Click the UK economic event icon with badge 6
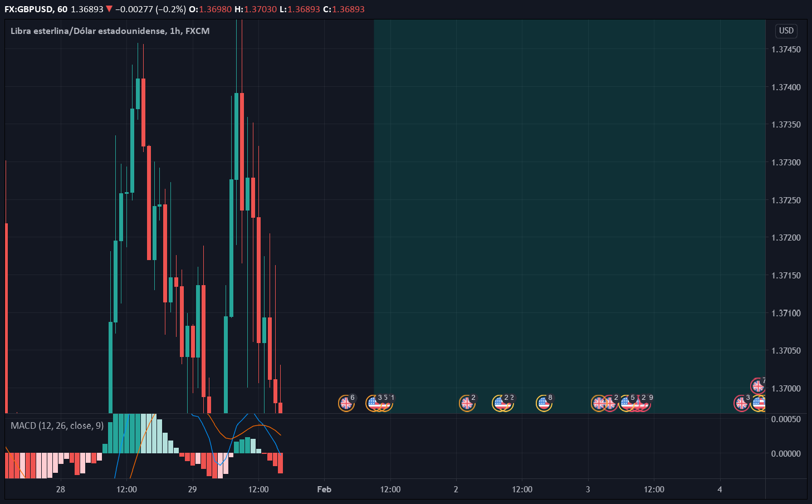 point(346,403)
